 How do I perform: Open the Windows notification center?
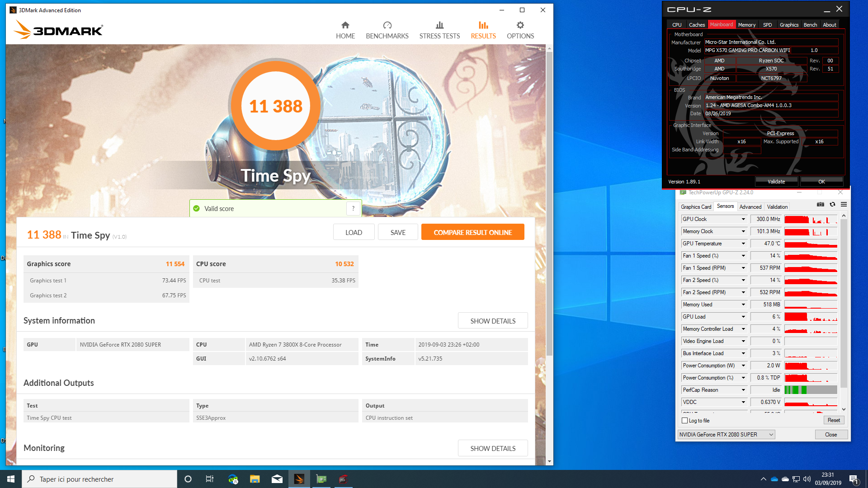tap(854, 479)
